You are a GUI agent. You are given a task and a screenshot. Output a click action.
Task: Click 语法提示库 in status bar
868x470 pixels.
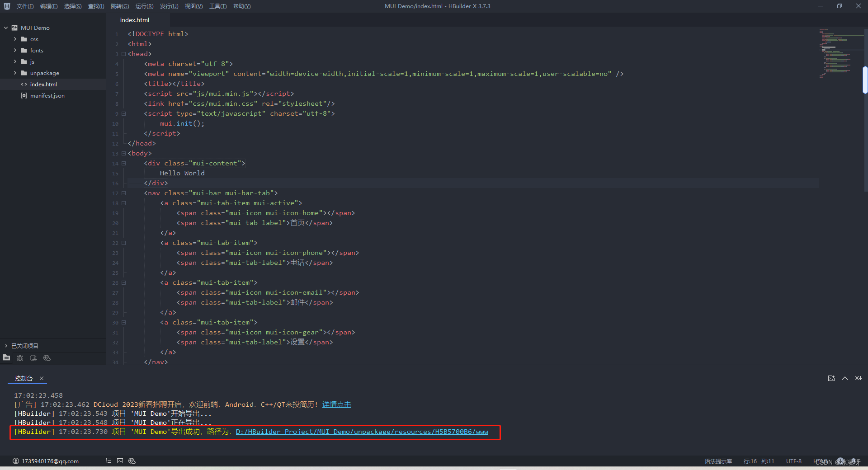718,461
